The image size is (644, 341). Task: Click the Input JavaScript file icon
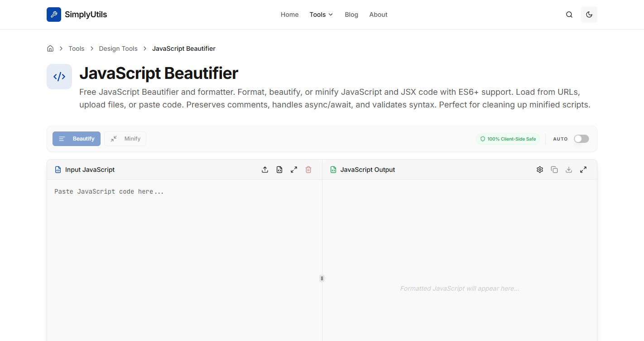[58, 170]
